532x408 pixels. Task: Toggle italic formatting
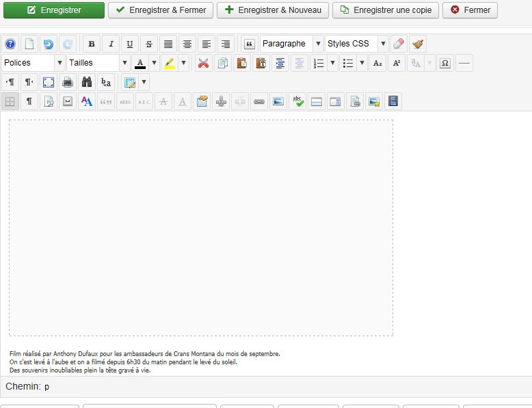tap(111, 44)
